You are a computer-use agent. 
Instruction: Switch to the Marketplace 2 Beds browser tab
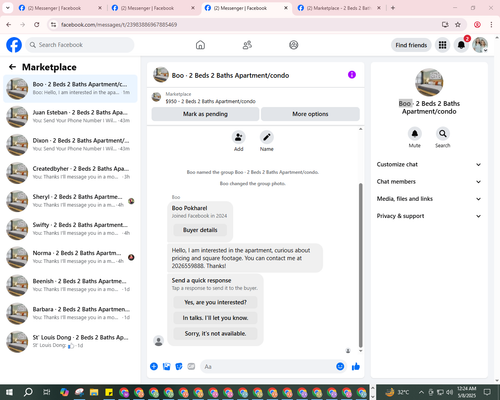[x=339, y=8]
